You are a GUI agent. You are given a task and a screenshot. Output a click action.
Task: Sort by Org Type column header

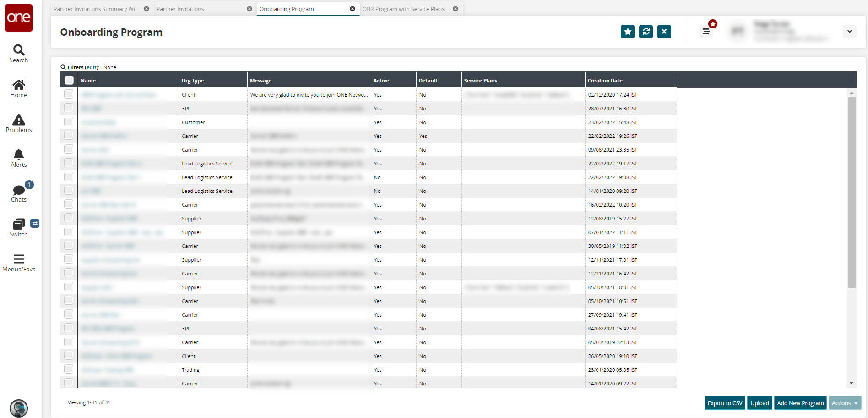click(x=213, y=80)
